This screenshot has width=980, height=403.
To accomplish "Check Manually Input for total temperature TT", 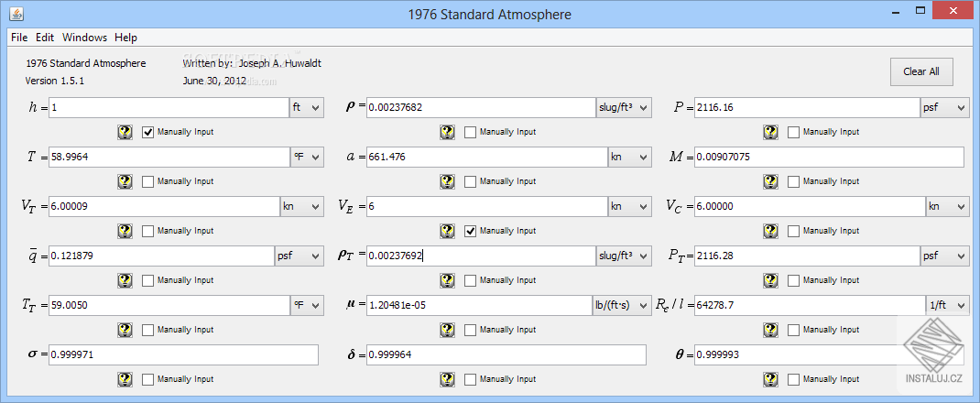I will coord(148,330).
